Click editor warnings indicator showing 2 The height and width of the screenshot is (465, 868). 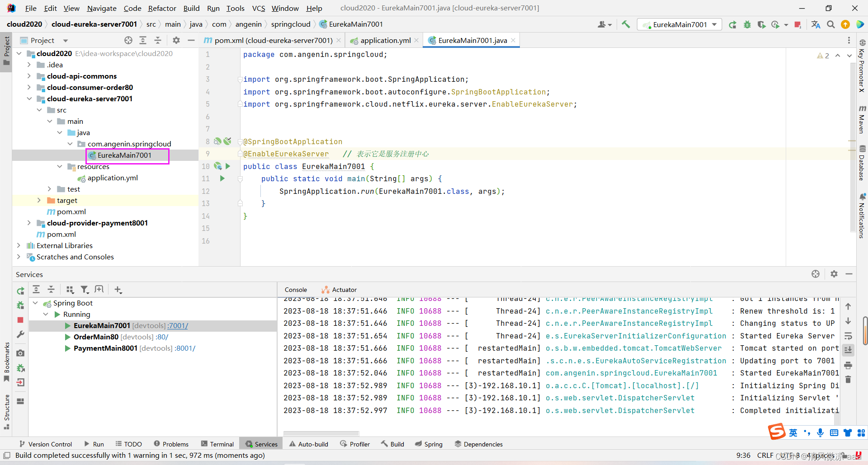point(823,56)
